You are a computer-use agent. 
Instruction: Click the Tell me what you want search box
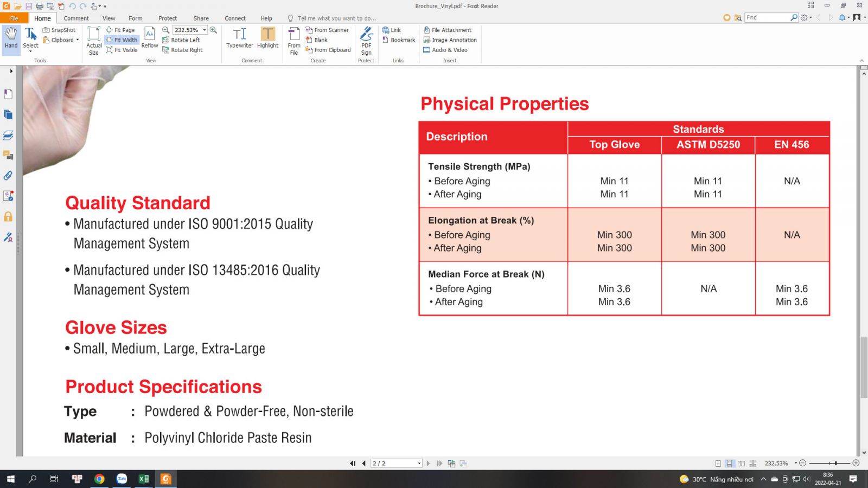coord(336,18)
